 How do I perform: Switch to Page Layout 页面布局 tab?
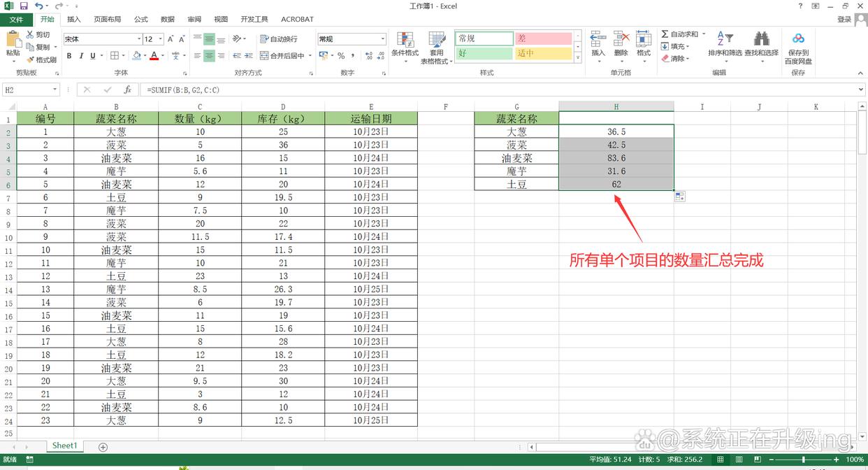(x=108, y=20)
